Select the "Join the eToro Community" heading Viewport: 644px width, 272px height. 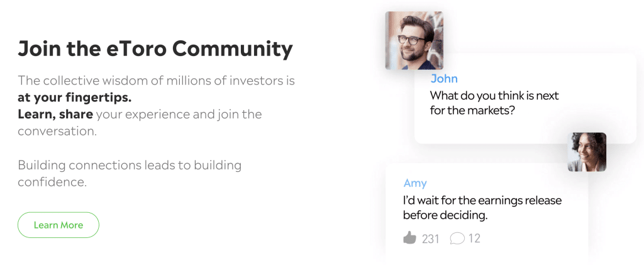(x=155, y=48)
